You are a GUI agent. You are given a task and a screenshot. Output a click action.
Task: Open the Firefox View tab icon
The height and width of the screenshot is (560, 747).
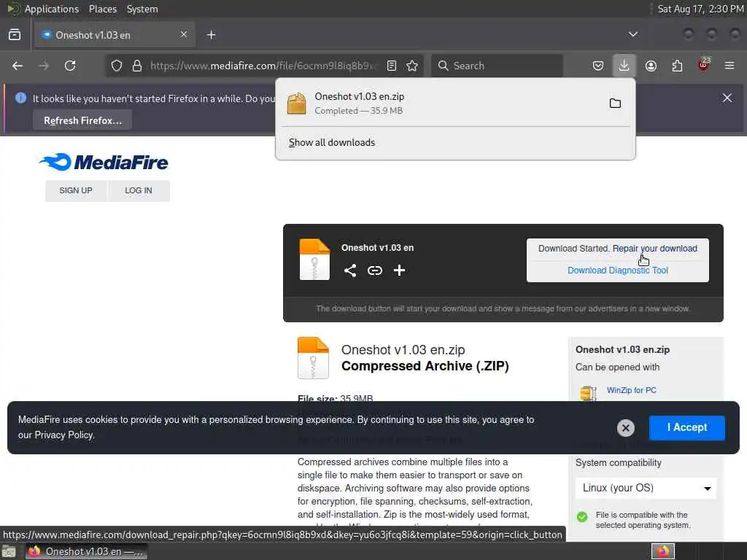point(15,35)
